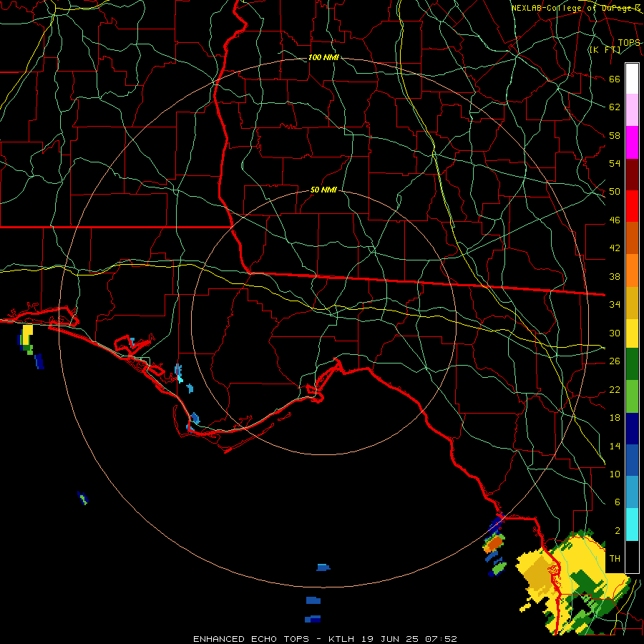Click the "22" legend value
Viewport: 644px width, 644px height.
(615, 390)
